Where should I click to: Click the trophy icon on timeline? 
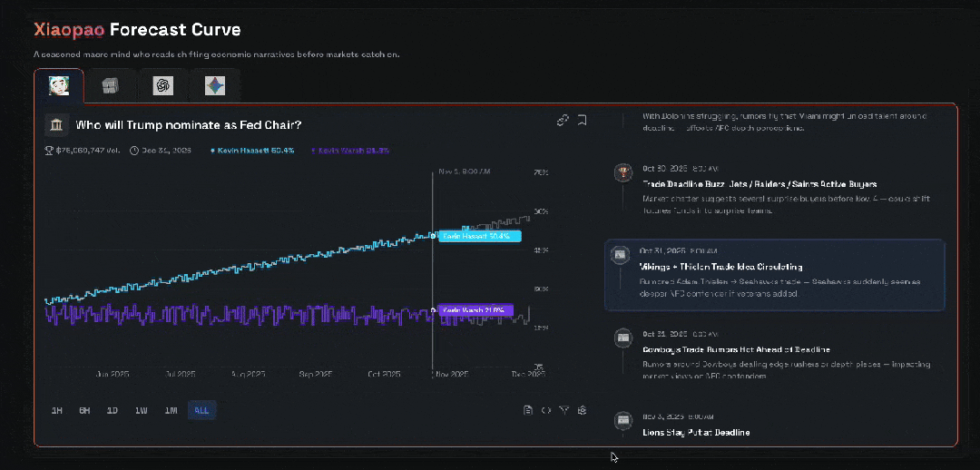(622, 171)
